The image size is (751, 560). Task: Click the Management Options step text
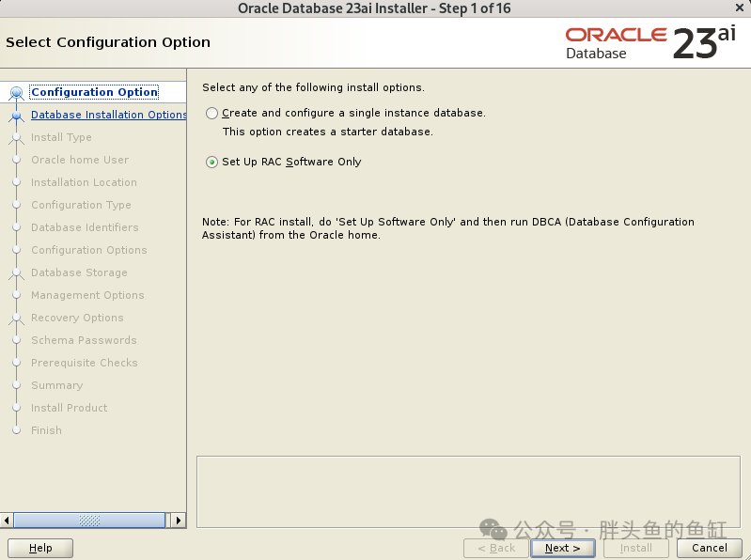pyautogui.click(x=87, y=295)
